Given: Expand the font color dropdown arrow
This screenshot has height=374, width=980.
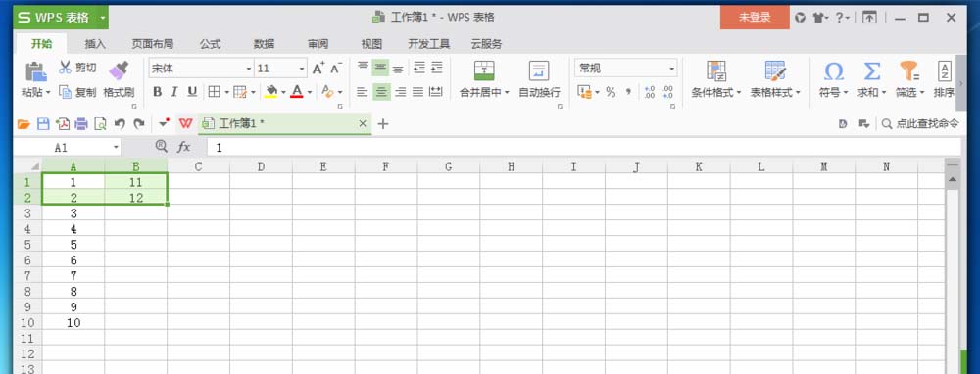Looking at the screenshot, I should 310,92.
